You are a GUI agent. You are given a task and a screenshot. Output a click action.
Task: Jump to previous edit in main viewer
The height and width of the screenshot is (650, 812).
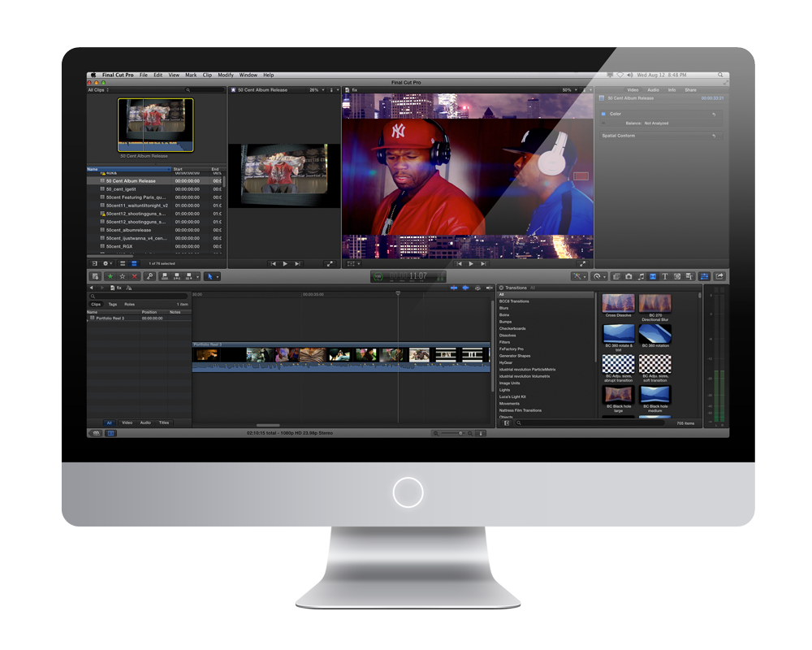(x=459, y=264)
